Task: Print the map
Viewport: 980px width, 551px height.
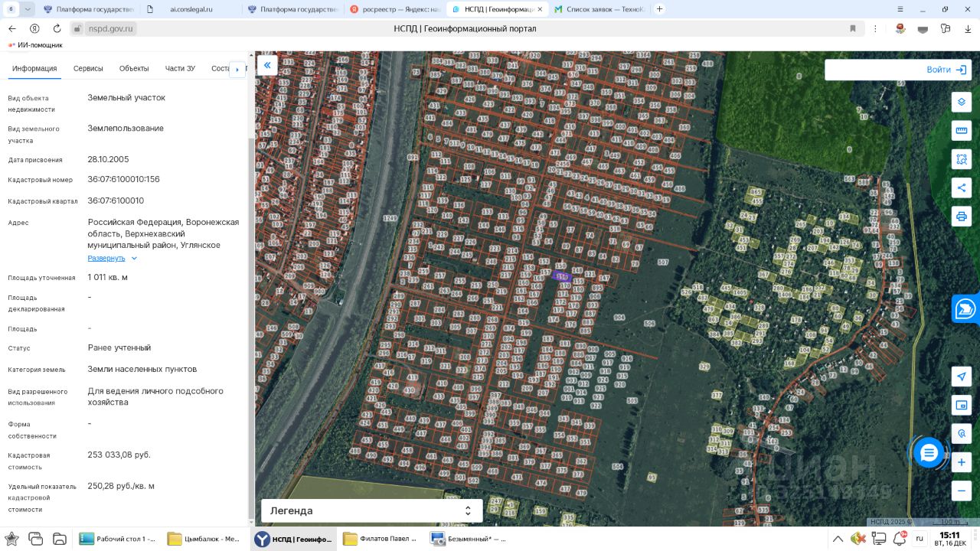Action: point(962,216)
